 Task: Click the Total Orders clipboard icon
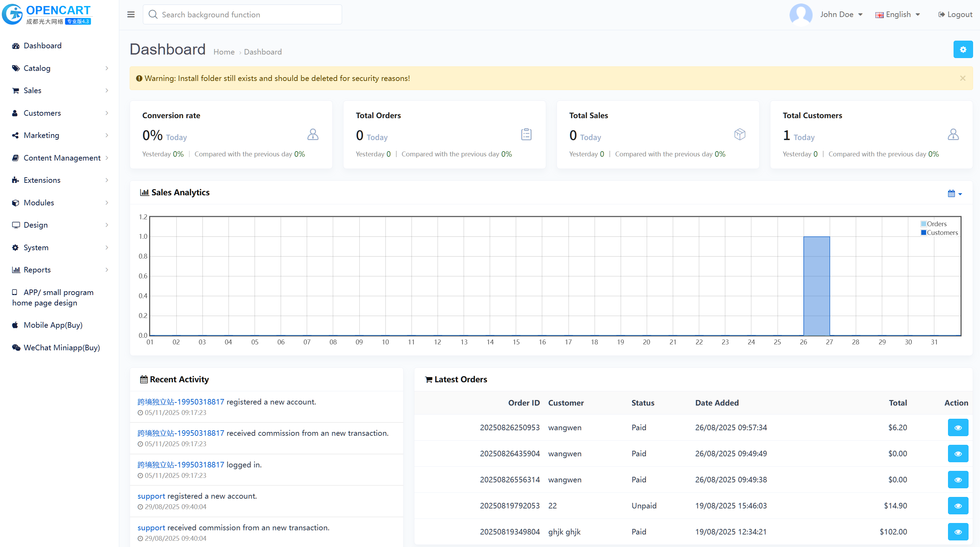526,134
